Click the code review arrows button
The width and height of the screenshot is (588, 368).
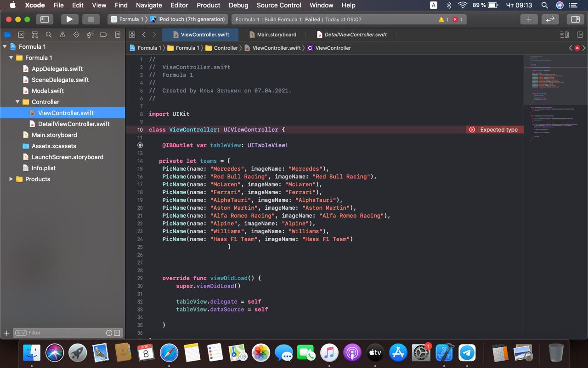550,19
